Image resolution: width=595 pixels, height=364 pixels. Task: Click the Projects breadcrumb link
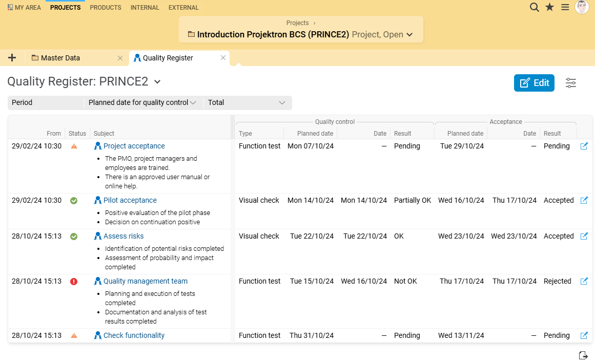[297, 23]
